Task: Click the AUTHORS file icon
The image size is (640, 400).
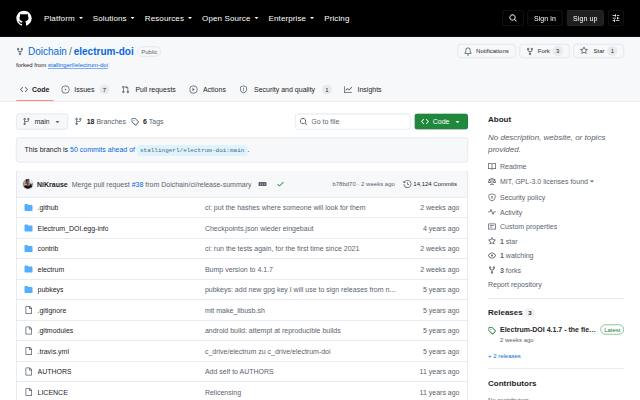Action: (x=28, y=371)
